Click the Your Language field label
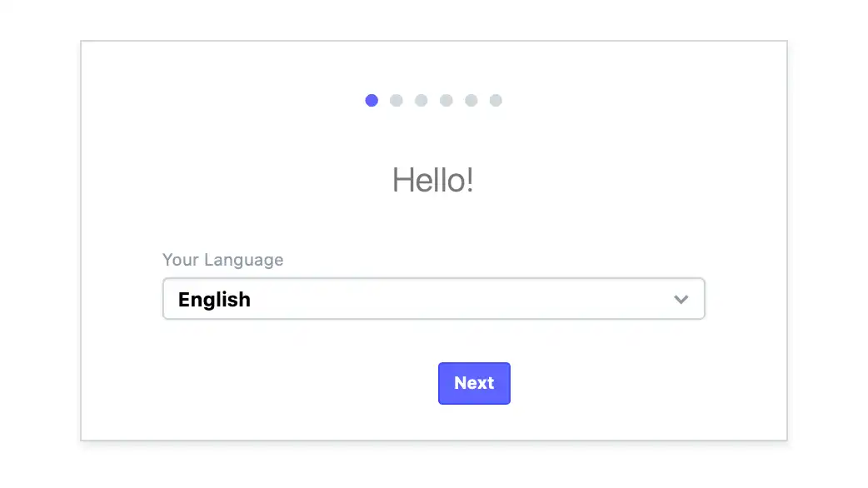This screenshot has height=488, width=868. 222,260
